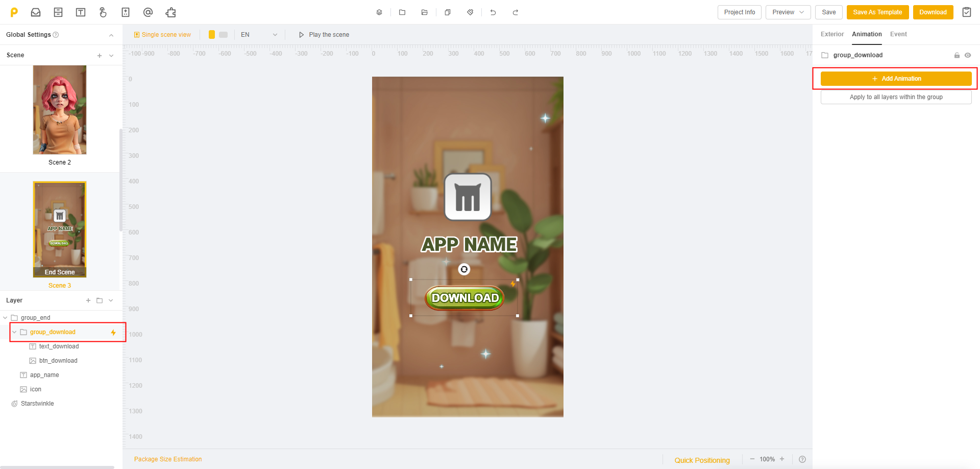Click the document layout icon in top toolbar
The width and height of the screenshot is (980, 469).
tap(58, 12)
